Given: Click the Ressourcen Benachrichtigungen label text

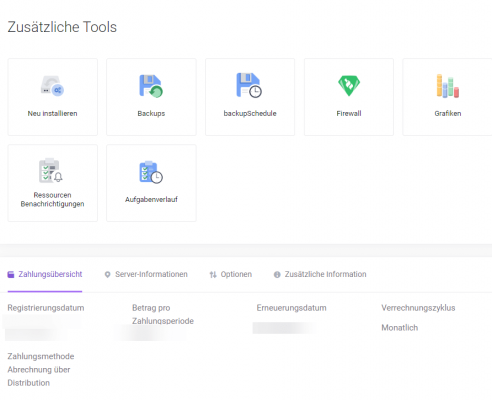Looking at the screenshot, I should coord(52,199).
